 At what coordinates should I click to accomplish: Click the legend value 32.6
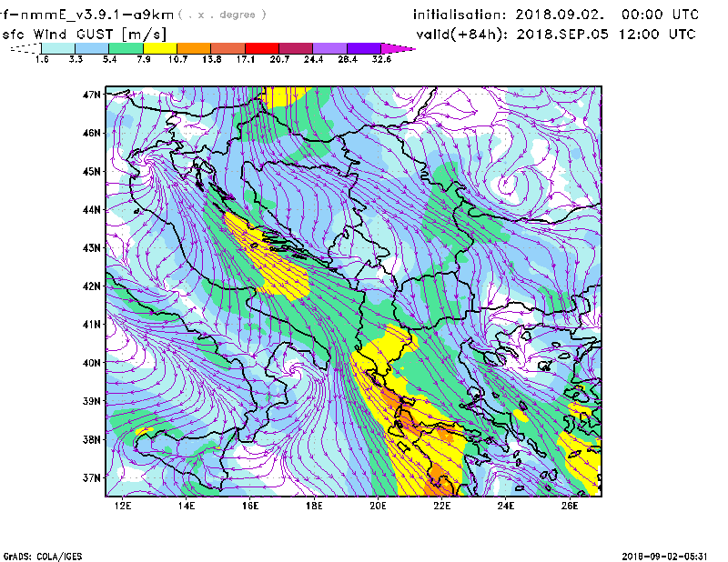click(381, 59)
